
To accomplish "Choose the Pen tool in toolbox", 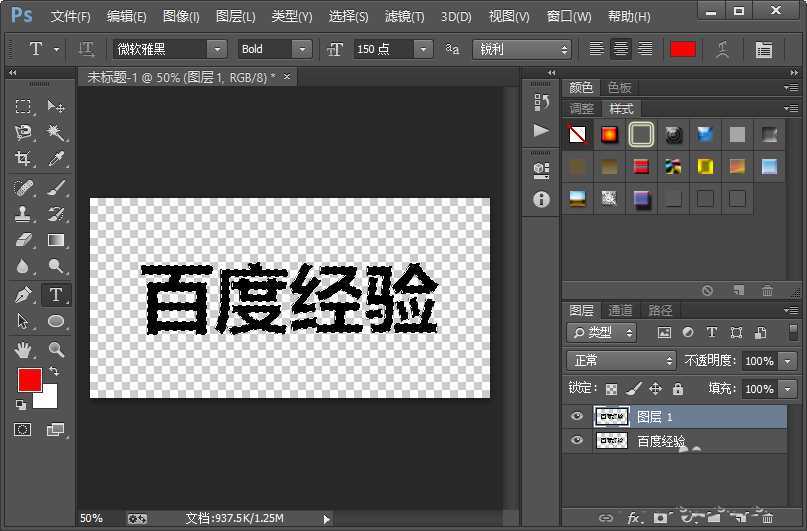I will [23, 294].
